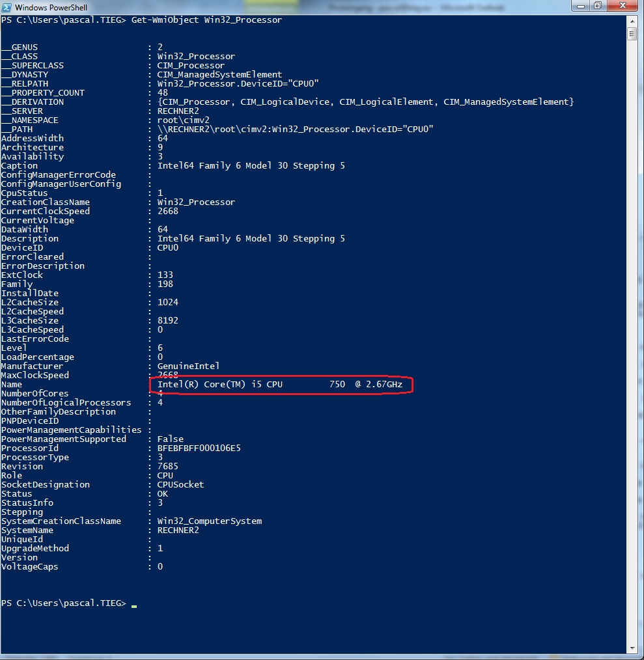Click the __RELPATH value with DeviceID CPU0
Screen dimensions: 644x660
(238, 84)
